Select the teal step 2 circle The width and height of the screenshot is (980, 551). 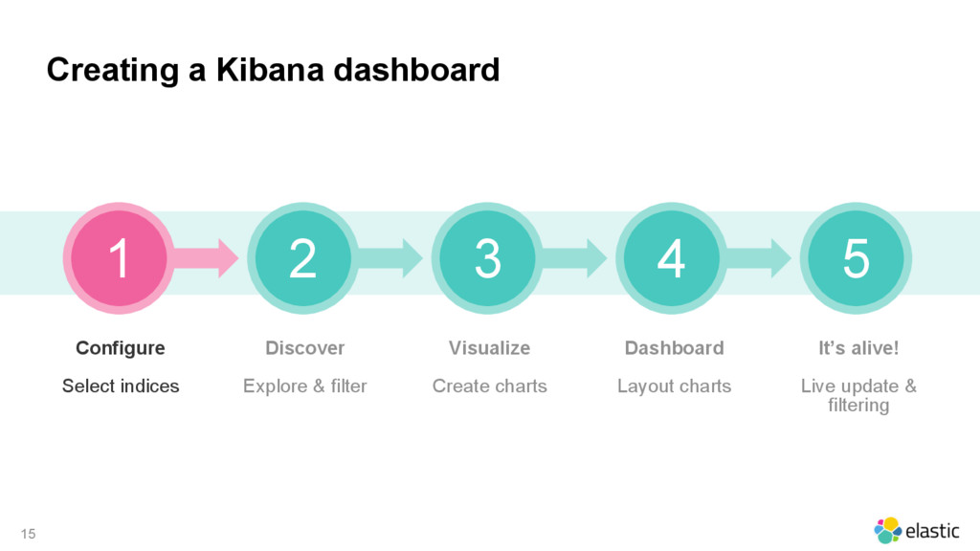click(303, 258)
